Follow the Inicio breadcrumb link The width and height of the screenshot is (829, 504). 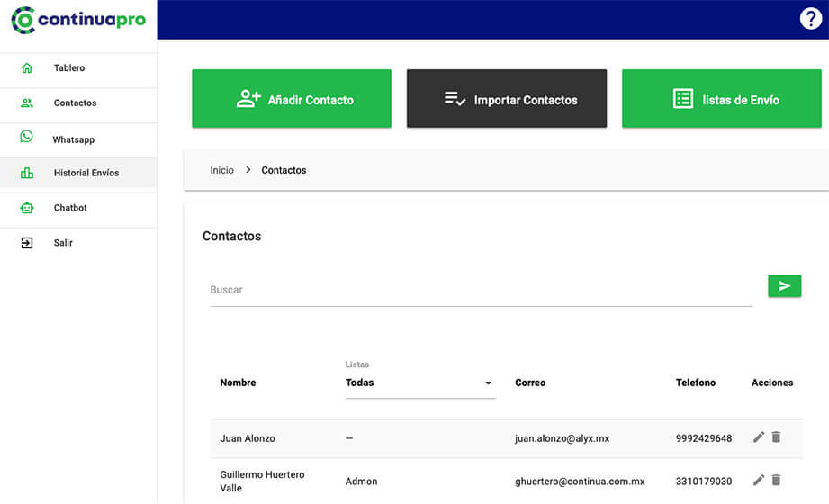coord(221,170)
